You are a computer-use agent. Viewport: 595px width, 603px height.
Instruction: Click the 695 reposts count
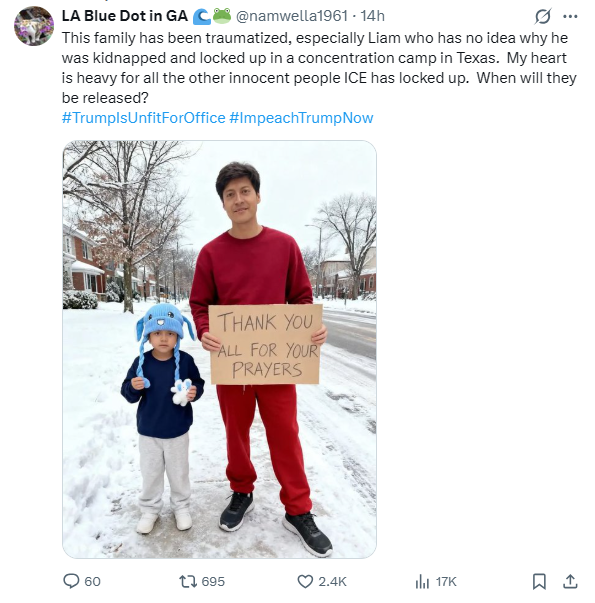pyautogui.click(x=213, y=581)
